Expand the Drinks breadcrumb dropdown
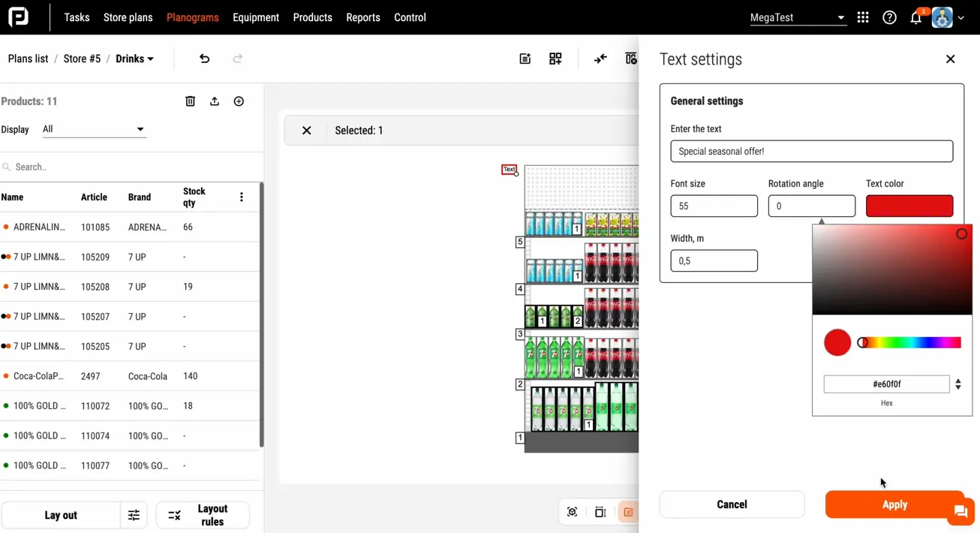Screen dimensions: 980x533 pyautogui.click(x=134, y=58)
